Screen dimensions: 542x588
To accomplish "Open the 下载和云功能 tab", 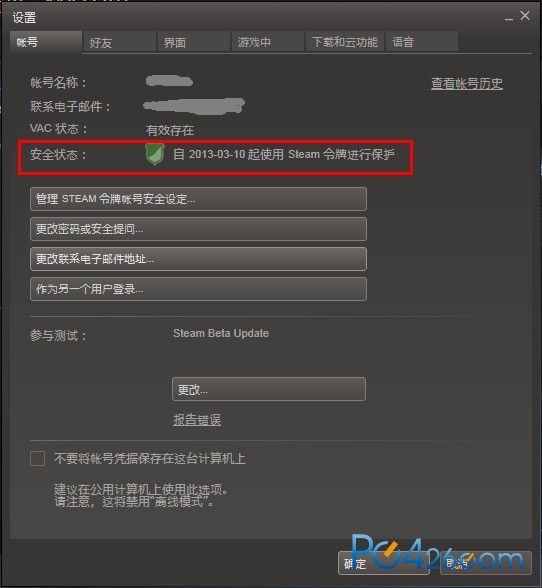I will pyautogui.click(x=345, y=42).
